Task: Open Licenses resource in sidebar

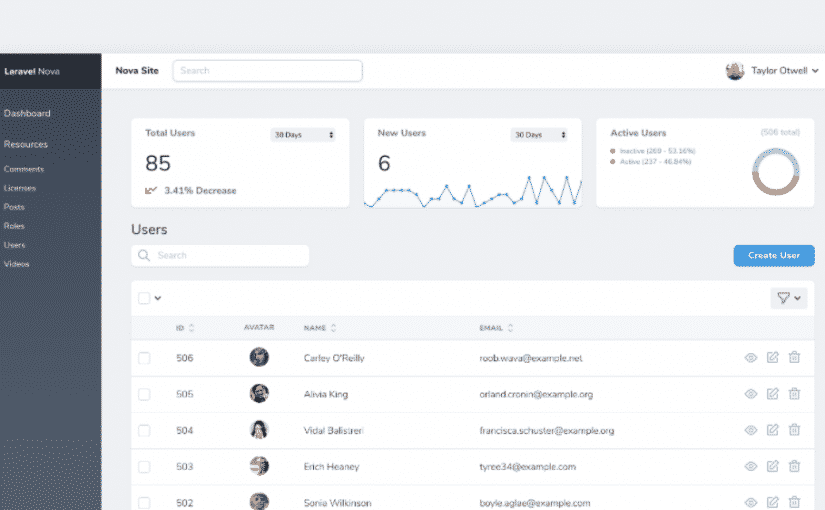Action: 20,188
